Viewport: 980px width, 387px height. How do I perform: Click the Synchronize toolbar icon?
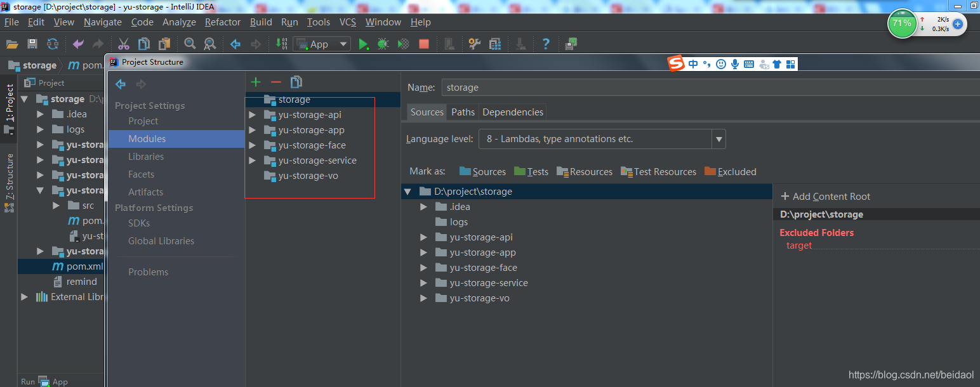[53, 44]
